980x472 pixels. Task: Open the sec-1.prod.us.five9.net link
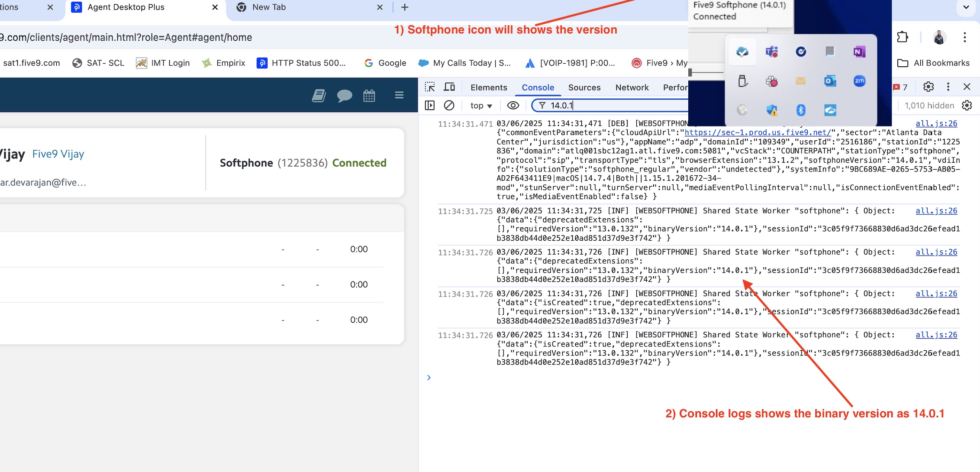tap(758, 133)
